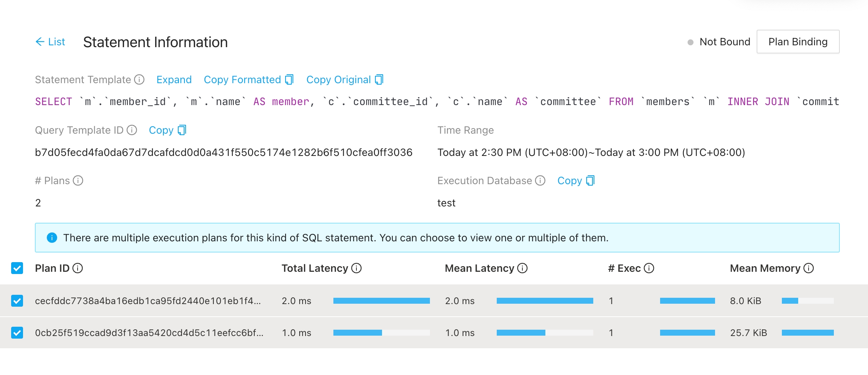Open the Plan Binding dialog
Viewport: 868px width, 375px height.
(798, 42)
